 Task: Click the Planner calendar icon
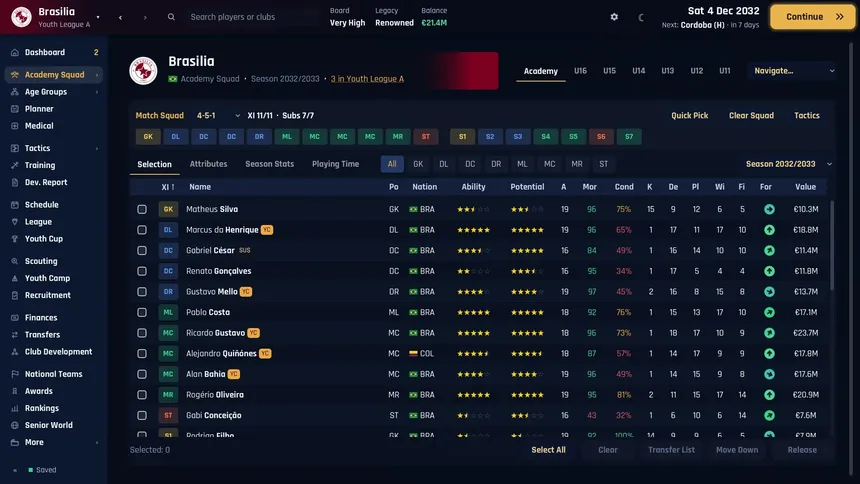[x=15, y=109]
